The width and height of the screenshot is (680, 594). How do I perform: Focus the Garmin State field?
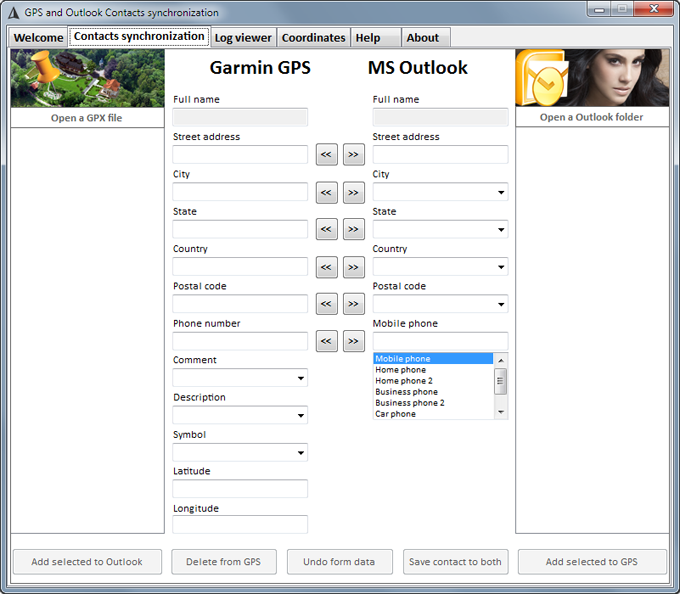(x=240, y=229)
